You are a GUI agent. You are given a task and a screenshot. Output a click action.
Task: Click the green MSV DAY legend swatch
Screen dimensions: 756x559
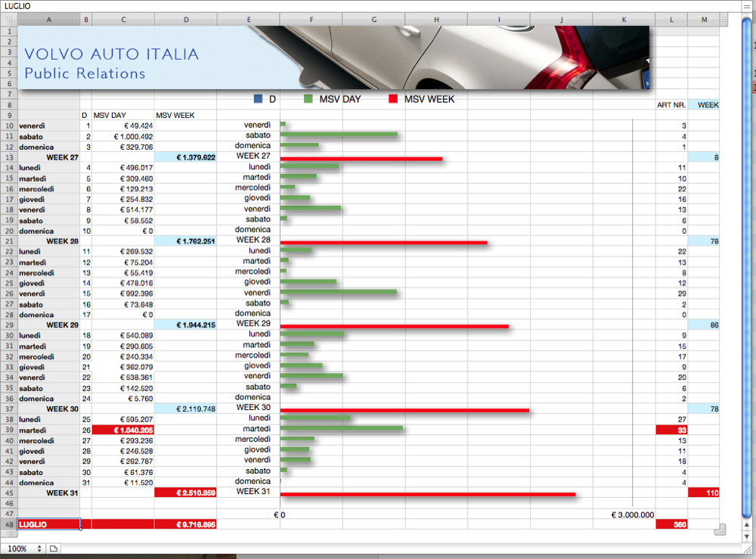(308, 99)
